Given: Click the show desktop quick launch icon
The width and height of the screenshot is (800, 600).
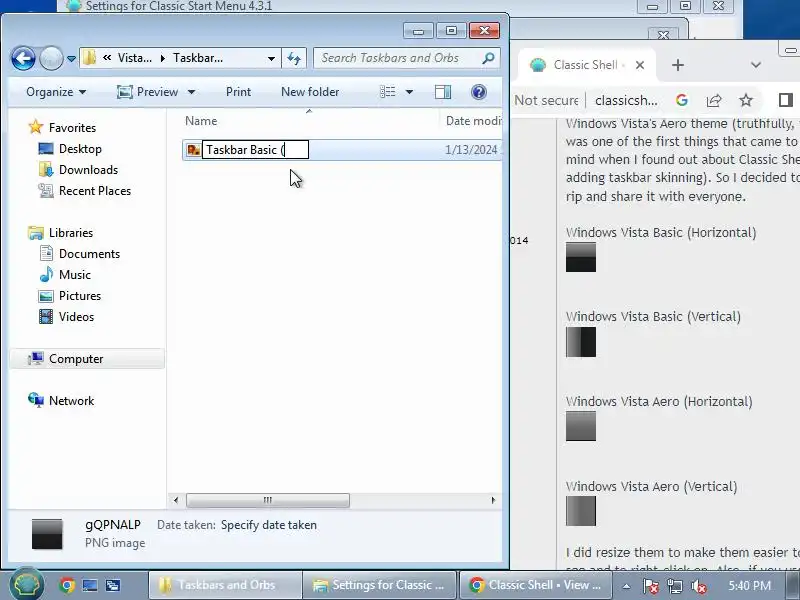Looking at the screenshot, I should click(90, 585).
